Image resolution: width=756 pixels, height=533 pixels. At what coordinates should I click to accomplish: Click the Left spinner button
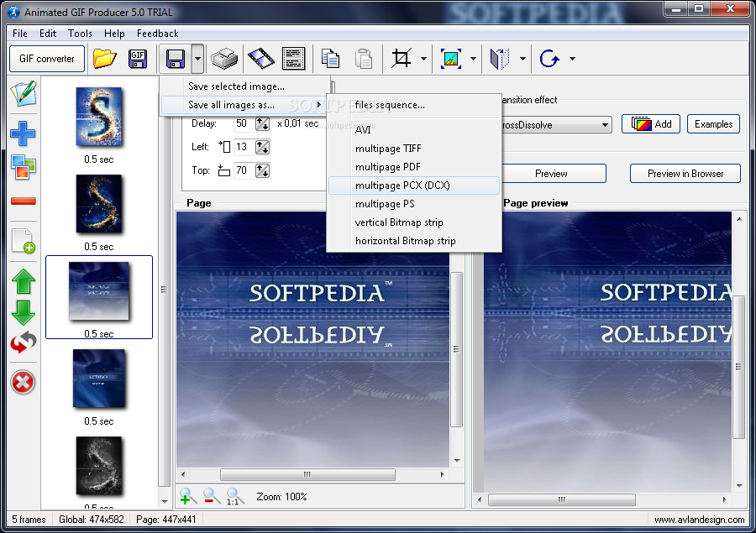(263, 147)
